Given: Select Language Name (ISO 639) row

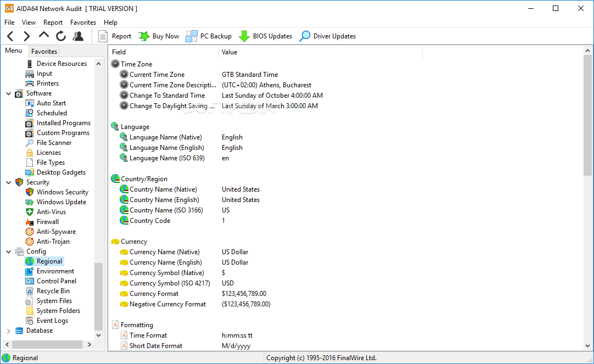Looking at the screenshot, I should click(x=265, y=158).
